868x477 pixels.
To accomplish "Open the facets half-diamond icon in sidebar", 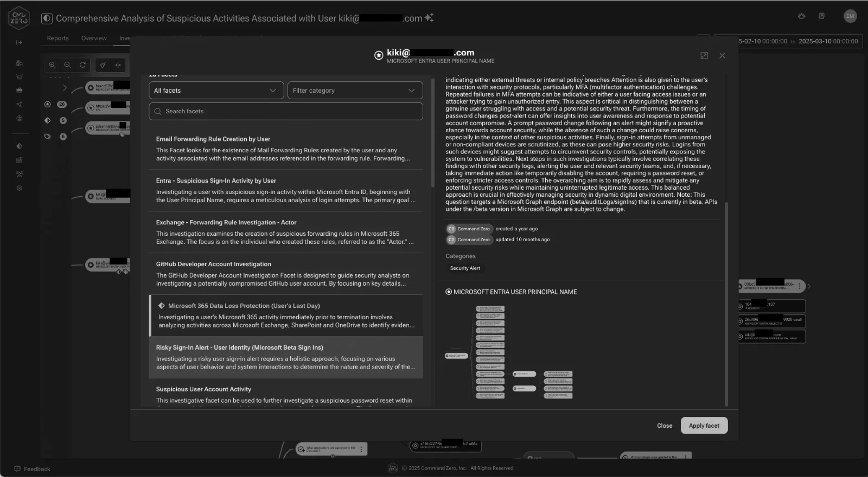I will coord(20,146).
